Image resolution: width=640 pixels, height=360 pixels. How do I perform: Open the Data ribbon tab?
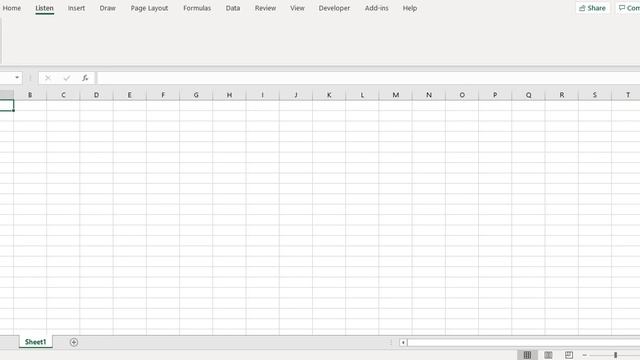pyautogui.click(x=233, y=8)
